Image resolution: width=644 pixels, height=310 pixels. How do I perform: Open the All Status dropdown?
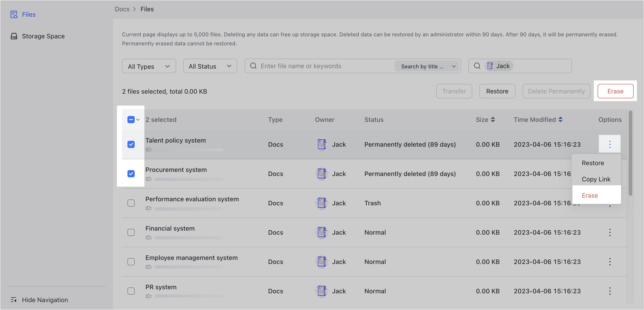pos(210,66)
